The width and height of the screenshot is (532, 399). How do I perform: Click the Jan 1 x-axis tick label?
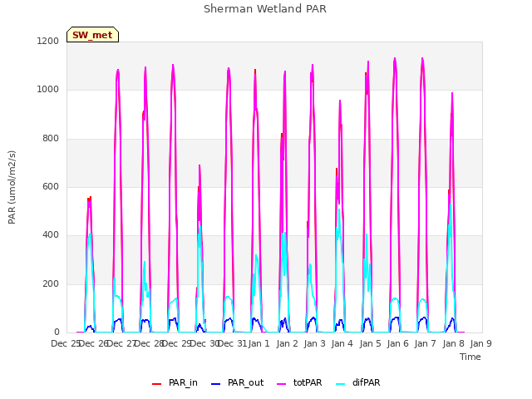pyautogui.click(x=259, y=343)
